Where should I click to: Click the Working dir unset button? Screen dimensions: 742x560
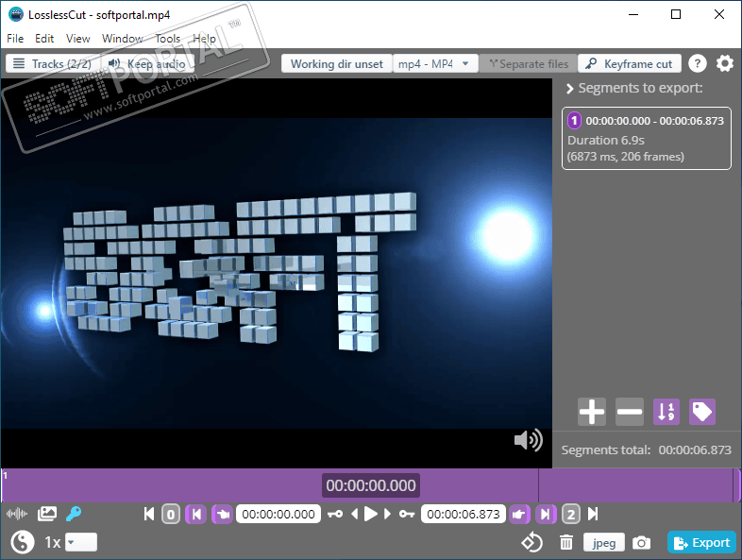(x=336, y=63)
